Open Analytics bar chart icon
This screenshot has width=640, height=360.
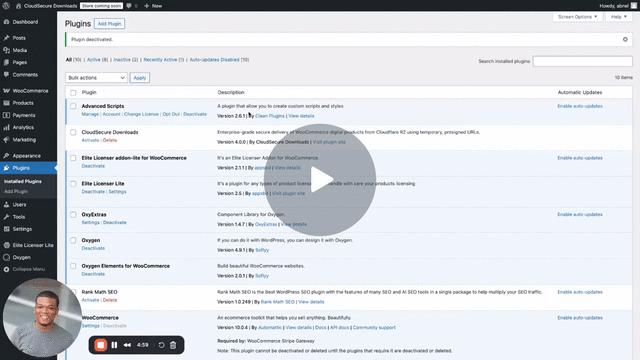[x=6, y=127]
